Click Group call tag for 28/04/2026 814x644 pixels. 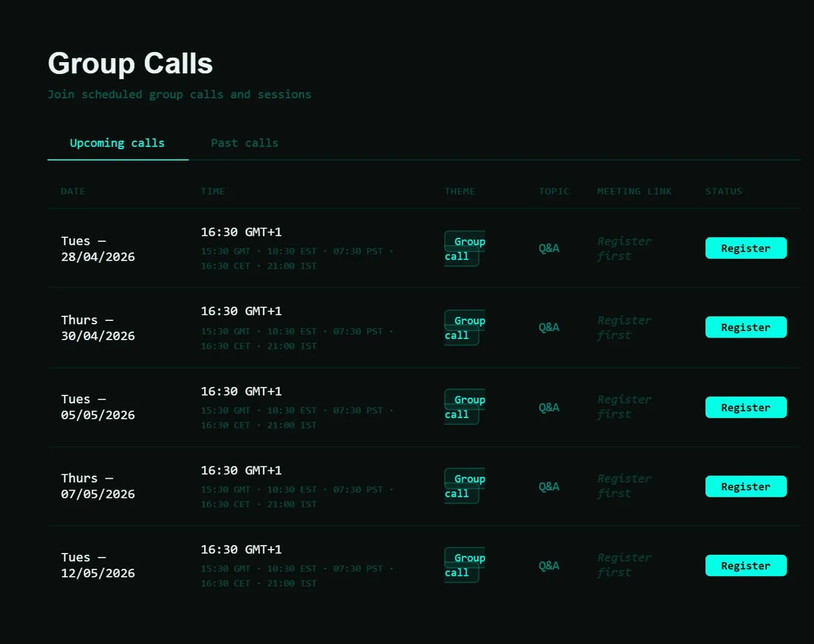tap(464, 249)
